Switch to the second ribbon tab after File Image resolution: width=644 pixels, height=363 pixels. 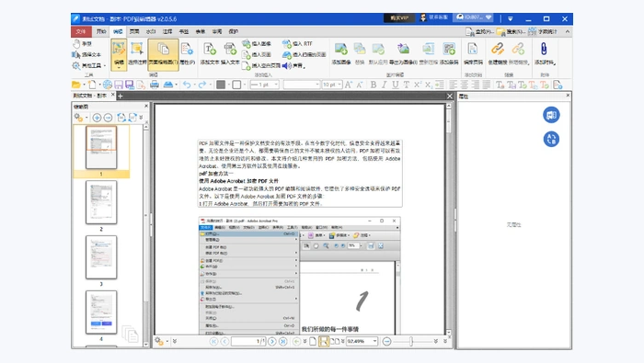click(101, 31)
